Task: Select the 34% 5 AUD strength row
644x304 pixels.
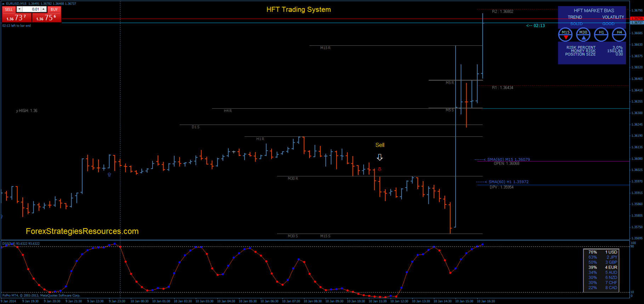Action: coord(603,272)
